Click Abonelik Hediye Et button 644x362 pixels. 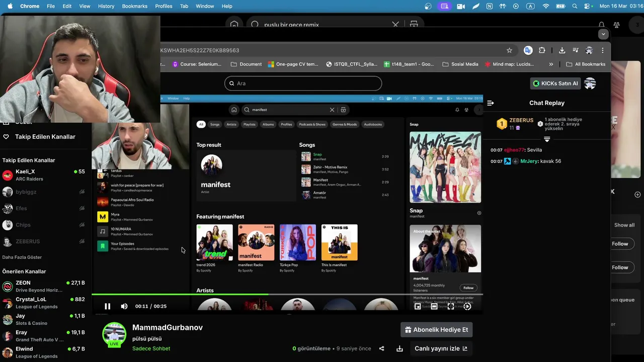click(437, 330)
